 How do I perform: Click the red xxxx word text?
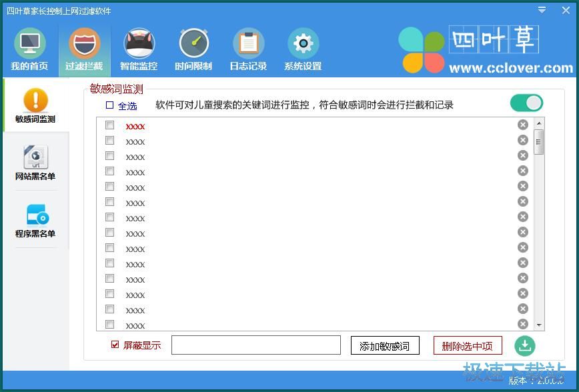pos(135,127)
